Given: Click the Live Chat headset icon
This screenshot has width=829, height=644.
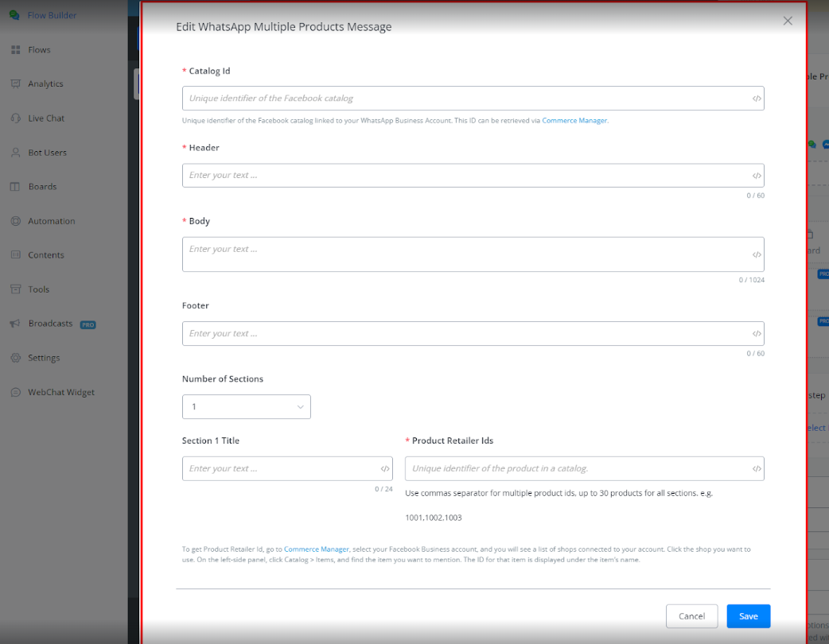Looking at the screenshot, I should point(15,118).
